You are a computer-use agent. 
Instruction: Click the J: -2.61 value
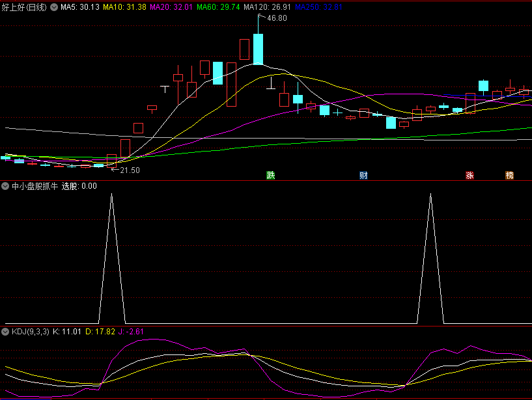[x=131, y=332]
